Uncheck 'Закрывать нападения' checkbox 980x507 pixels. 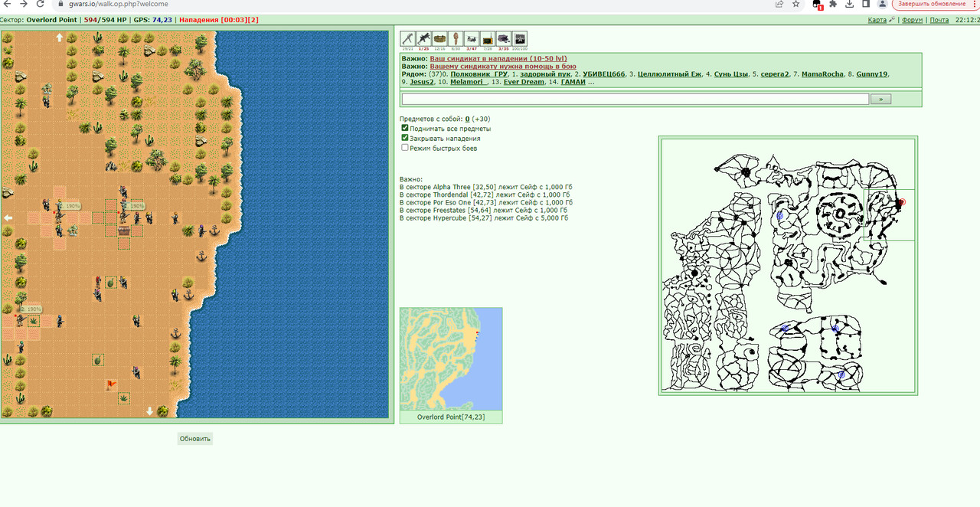coord(405,138)
